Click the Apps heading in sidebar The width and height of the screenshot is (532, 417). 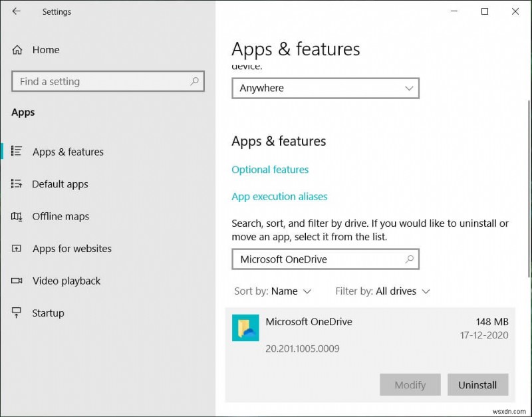[23, 112]
